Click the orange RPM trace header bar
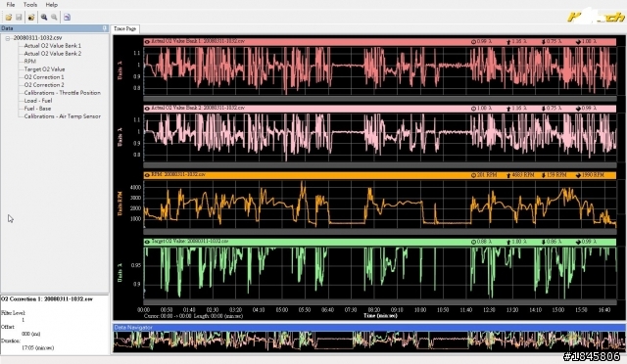This screenshot has width=627, height=364. click(379, 175)
